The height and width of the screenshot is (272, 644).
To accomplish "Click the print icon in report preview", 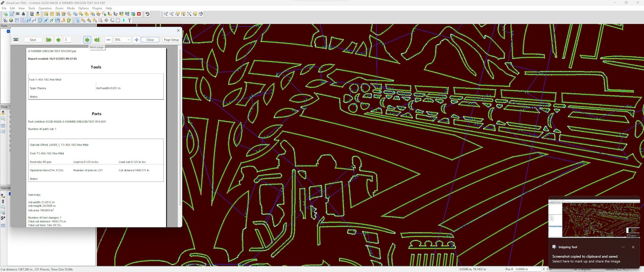I will tap(16, 40).
